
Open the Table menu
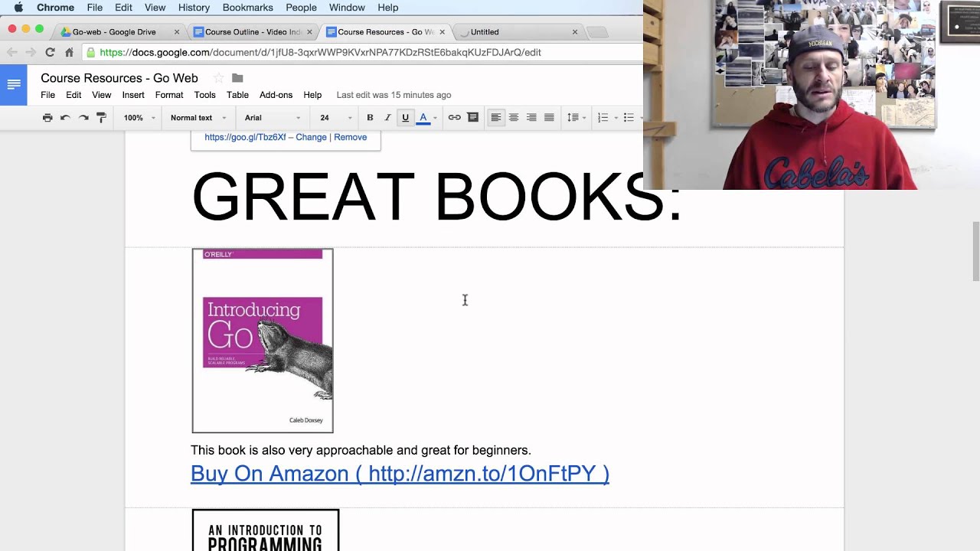(x=237, y=95)
